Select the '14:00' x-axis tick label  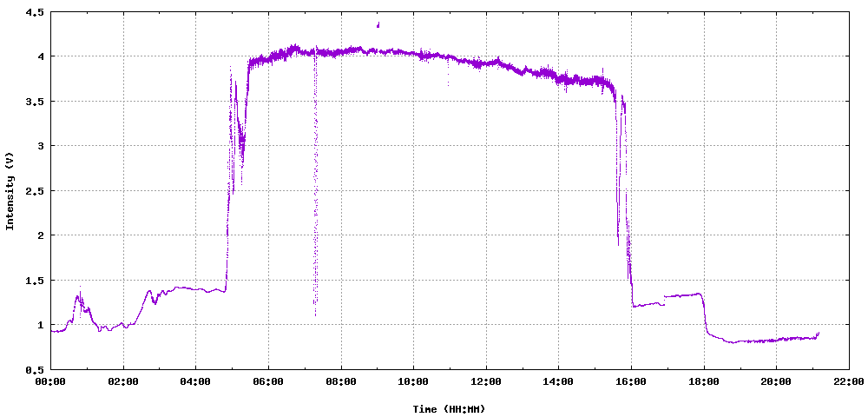[558, 381]
